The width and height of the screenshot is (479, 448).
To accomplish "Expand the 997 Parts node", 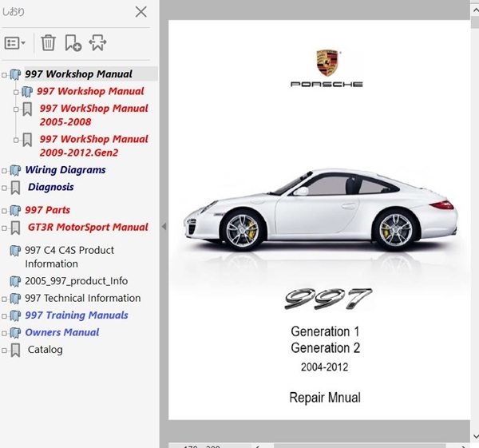I will coord(4,211).
